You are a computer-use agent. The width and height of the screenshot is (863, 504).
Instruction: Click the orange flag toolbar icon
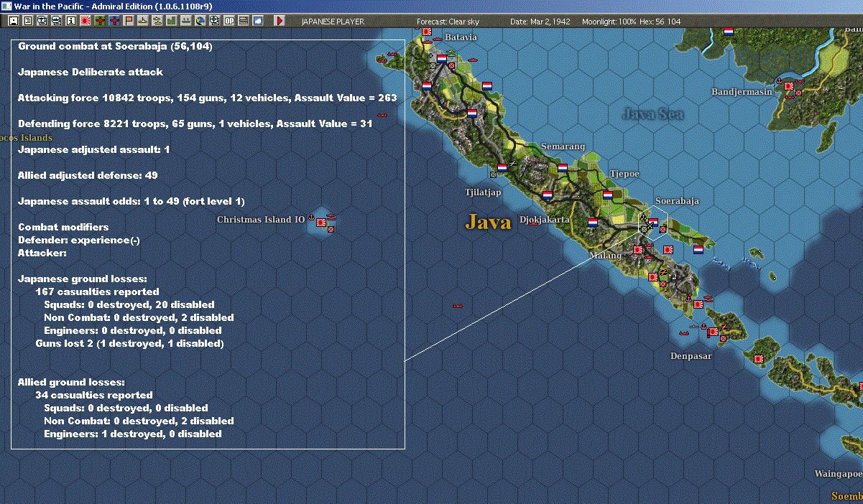pos(129,21)
